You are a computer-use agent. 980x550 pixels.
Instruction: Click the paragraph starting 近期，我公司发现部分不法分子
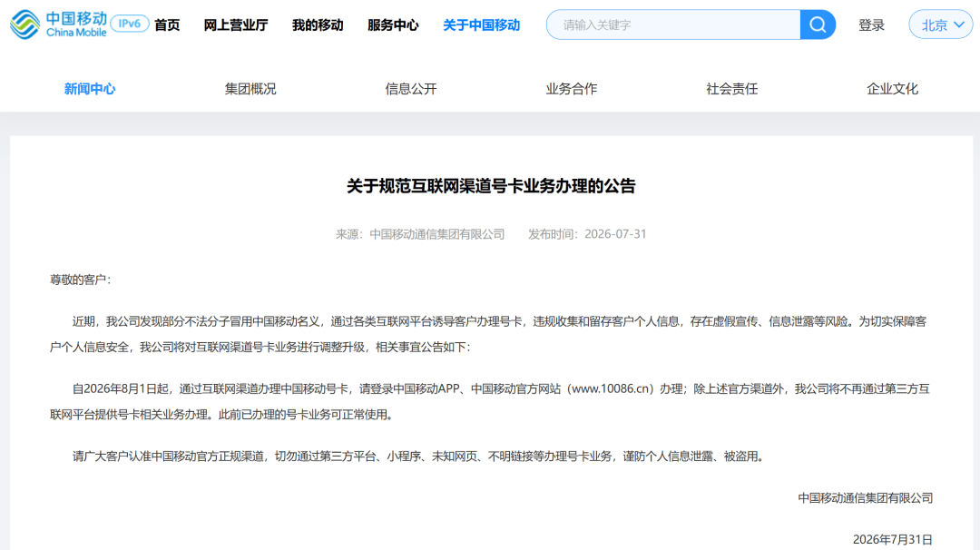(489, 334)
